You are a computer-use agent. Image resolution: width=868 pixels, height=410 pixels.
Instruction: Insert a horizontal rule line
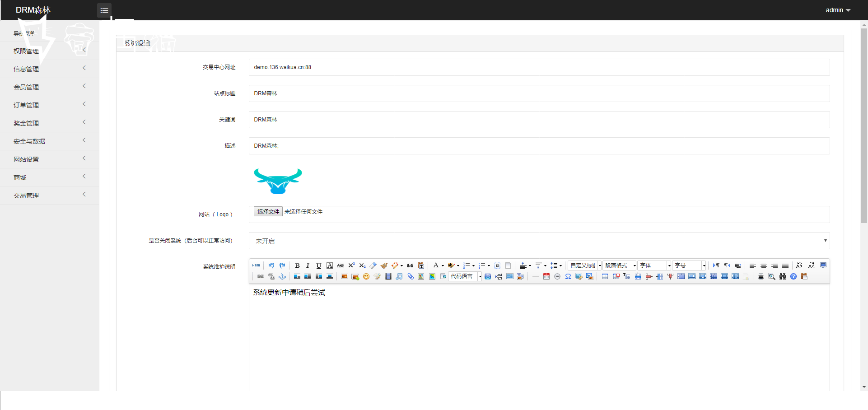coord(536,276)
